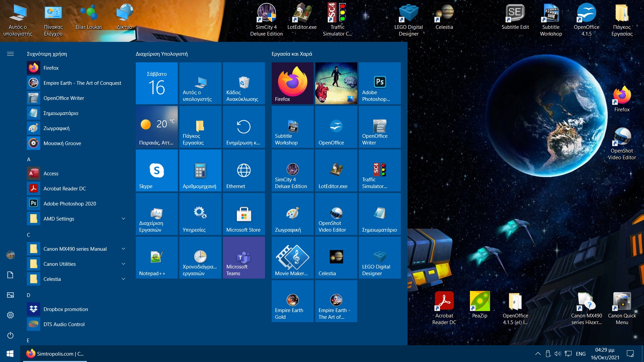This screenshot has height=362, width=644.
Task: Select Canon Quick Menu desktop icon
Action: 622,308
